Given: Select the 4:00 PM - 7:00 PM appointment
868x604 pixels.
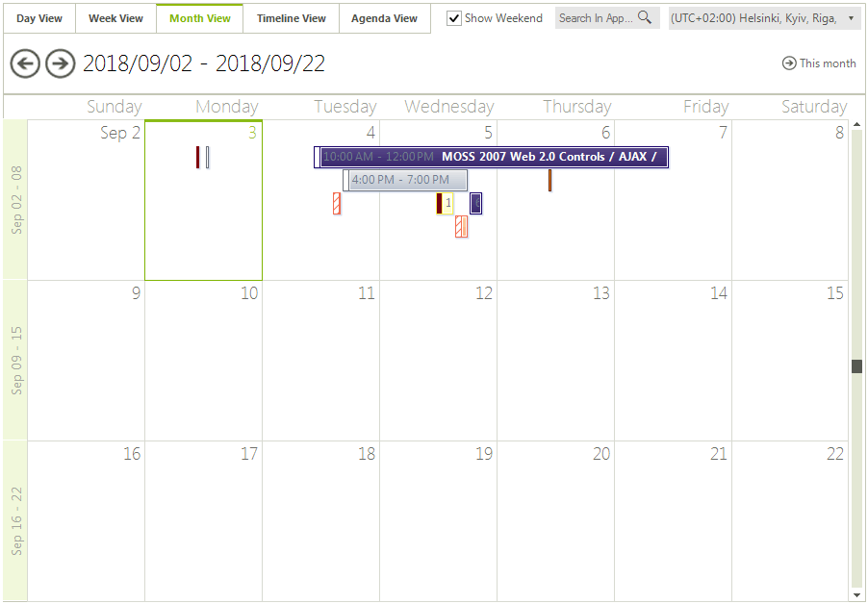Looking at the screenshot, I should [405, 180].
